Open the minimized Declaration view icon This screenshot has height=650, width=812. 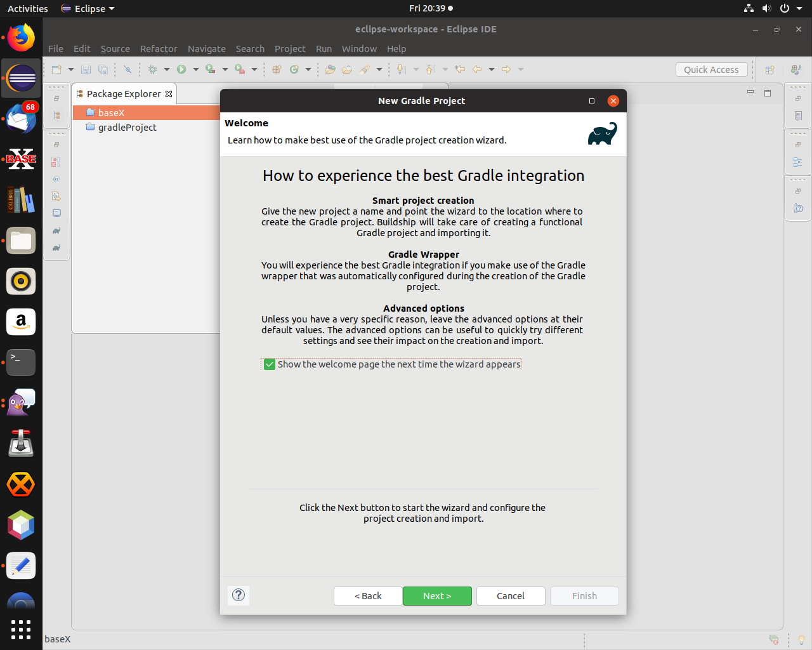(56, 196)
